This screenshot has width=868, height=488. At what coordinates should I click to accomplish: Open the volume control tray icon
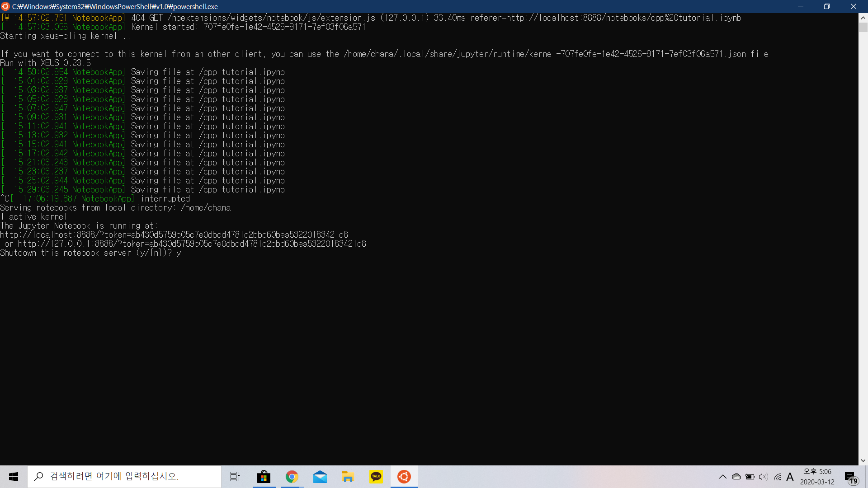click(764, 477)
